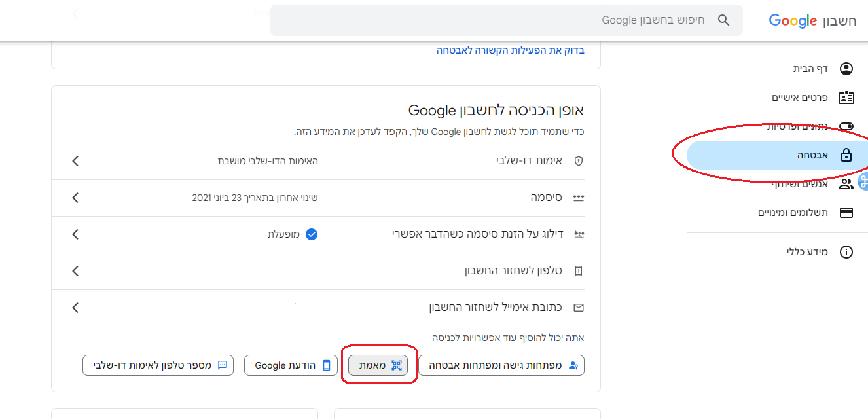The image size is (868, 419).
Task: Click the envelope icon beside recovery email
Action: [578, 308]
